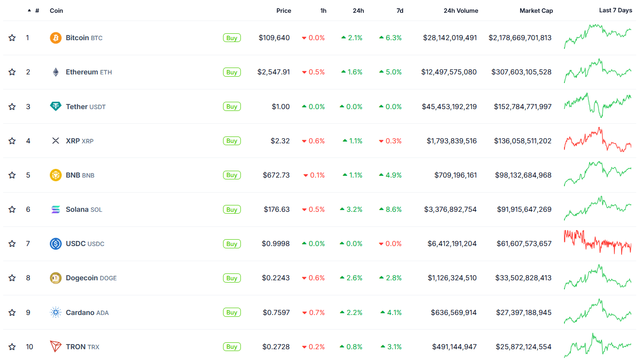This screenshot has height=362, width=644.
Task: Click the Buy button for TRON
Action: point(232,346)
